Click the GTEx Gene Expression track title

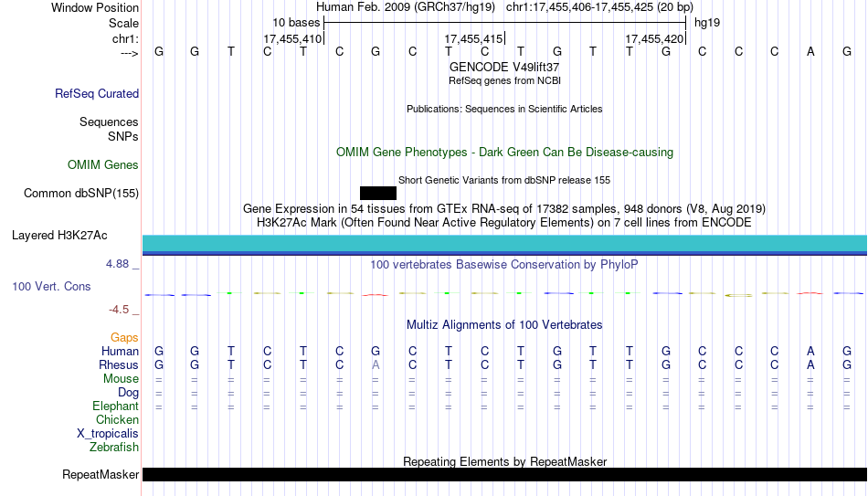pos(504,208)
